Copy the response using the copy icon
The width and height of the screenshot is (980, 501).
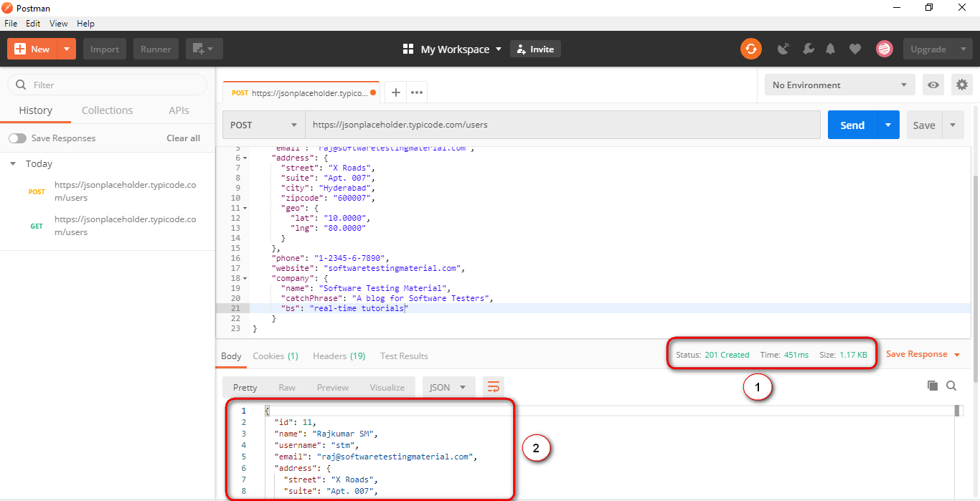(x=933, y=386)
